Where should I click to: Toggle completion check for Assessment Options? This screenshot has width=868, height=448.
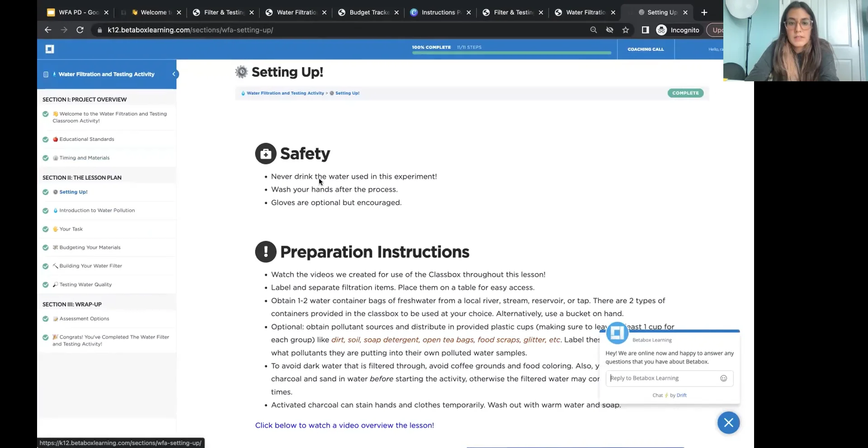(x=45, y=319)
